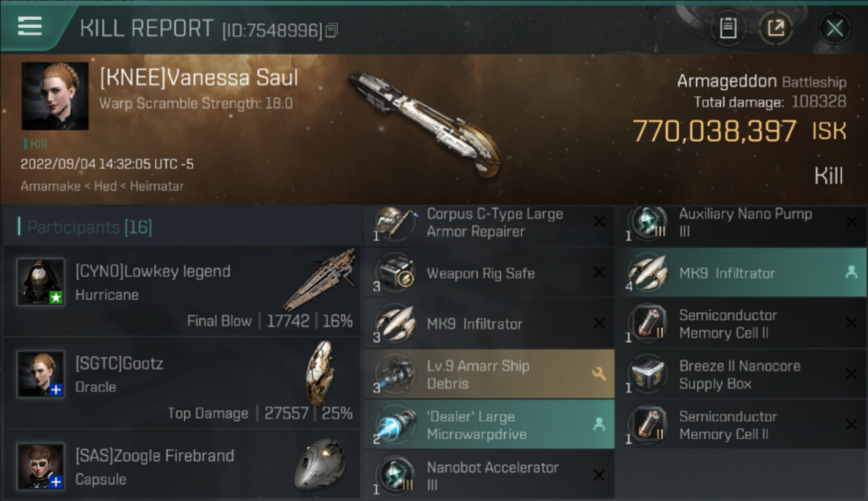868x501 pixels.
Task: Share the kill report externally
Action: [x=776, y=29]
